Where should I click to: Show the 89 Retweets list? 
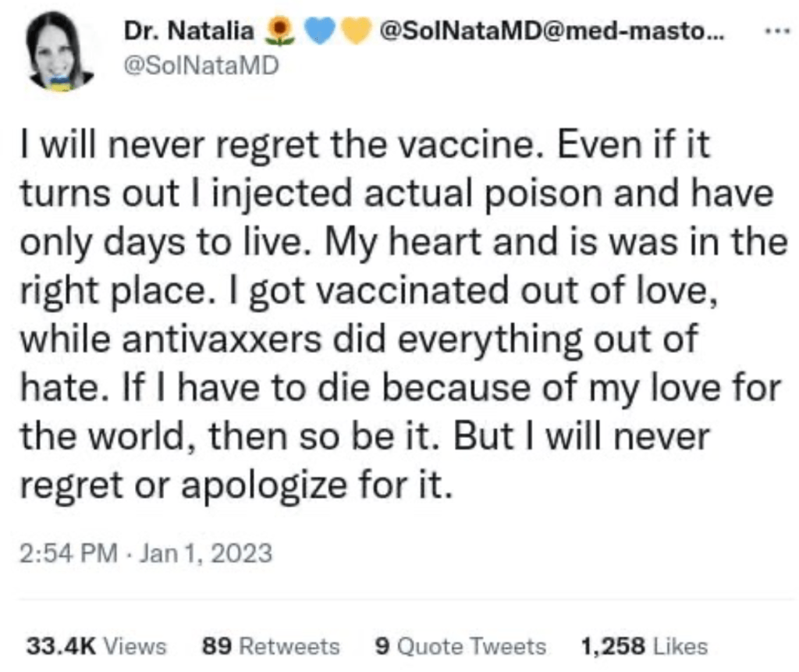[271, 646]
